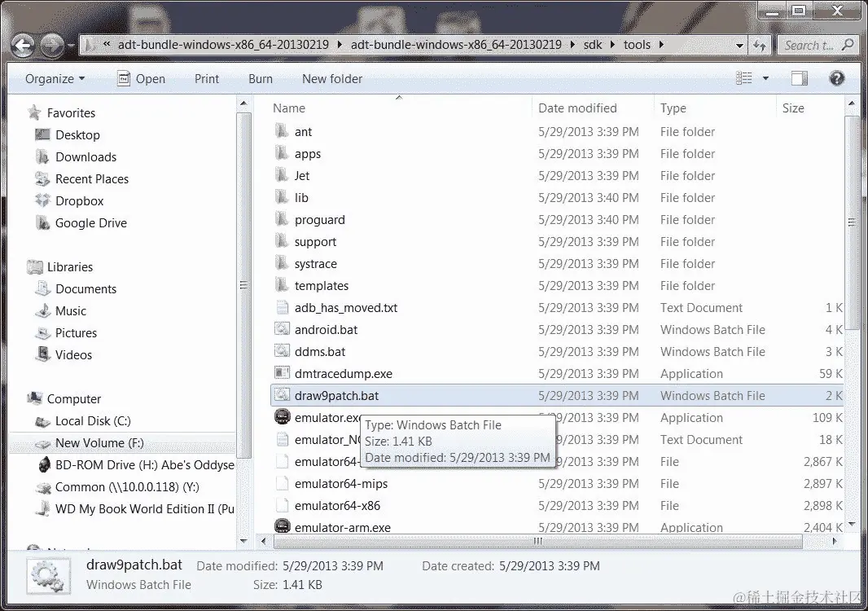
Task: Click the Back navigation arrow
Action: 24,46
